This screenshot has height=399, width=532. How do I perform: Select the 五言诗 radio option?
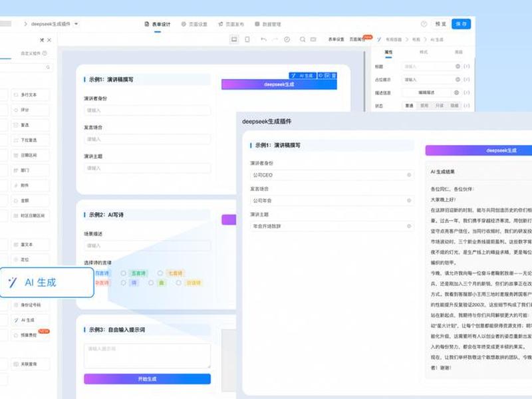[123, 273]
